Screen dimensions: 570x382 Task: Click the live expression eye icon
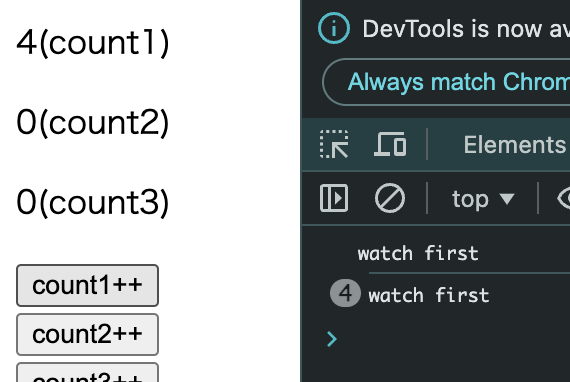coord(563,198)
